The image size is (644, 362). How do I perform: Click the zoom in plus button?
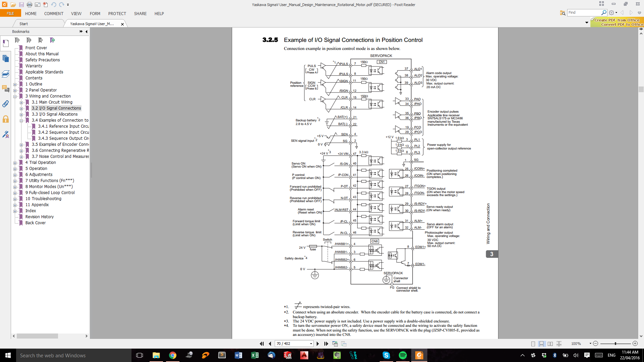(x=635, y=344)
